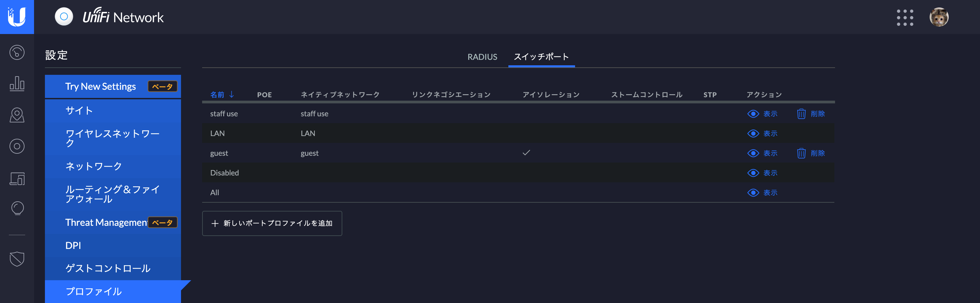This screenshot has width=980, height=303.
Task: Click the ネイティブネットワーク column header
Action: [340, 95]
